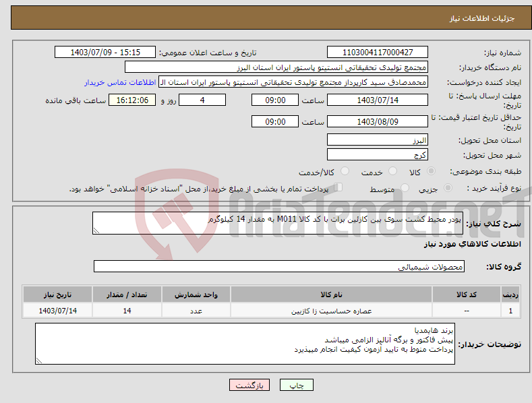Click the delivery province field البرز
The width and height of the screenshot is (532, 403).
[x=378, y=139]
